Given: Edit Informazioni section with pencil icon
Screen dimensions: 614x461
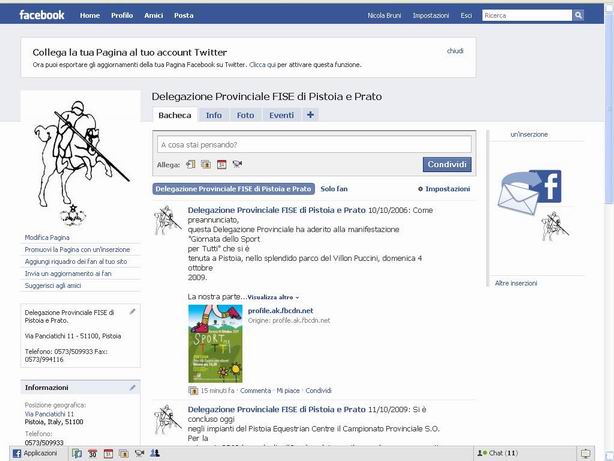Looking at the screenshot, I should (133, 387).
